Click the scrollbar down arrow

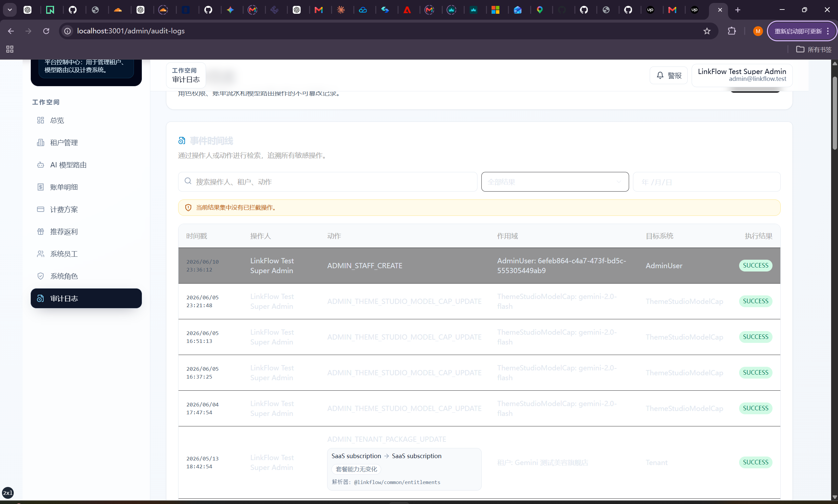(x=835, y=497)
